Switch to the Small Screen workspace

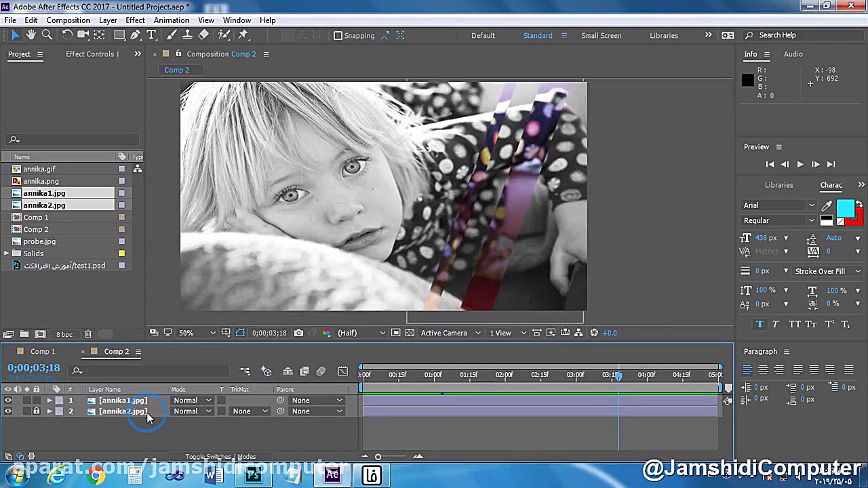(601, 35)
